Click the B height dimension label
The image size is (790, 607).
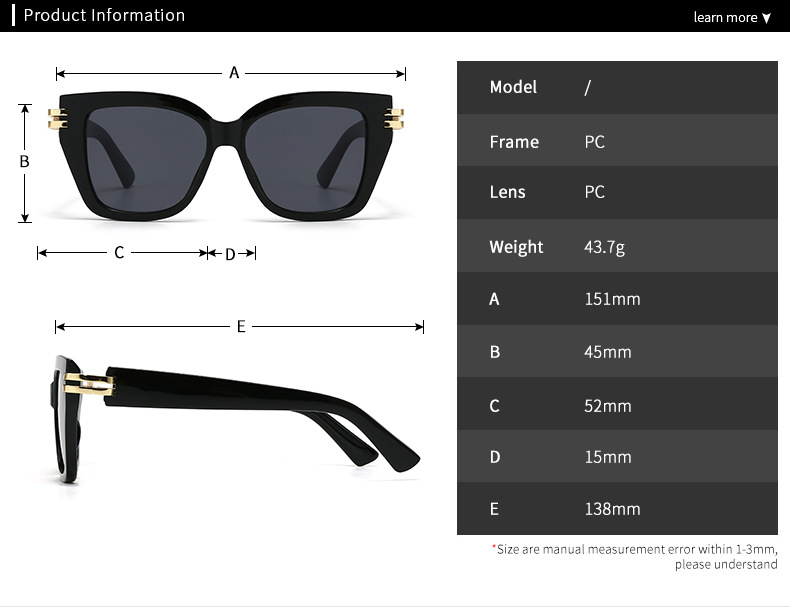click(24, 162)
